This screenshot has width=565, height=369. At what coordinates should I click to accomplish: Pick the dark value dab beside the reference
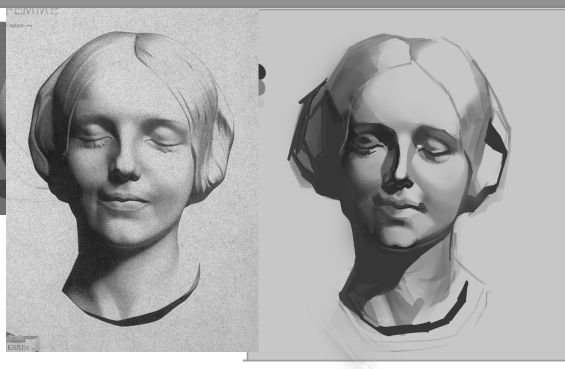click(x=262, y=72)
